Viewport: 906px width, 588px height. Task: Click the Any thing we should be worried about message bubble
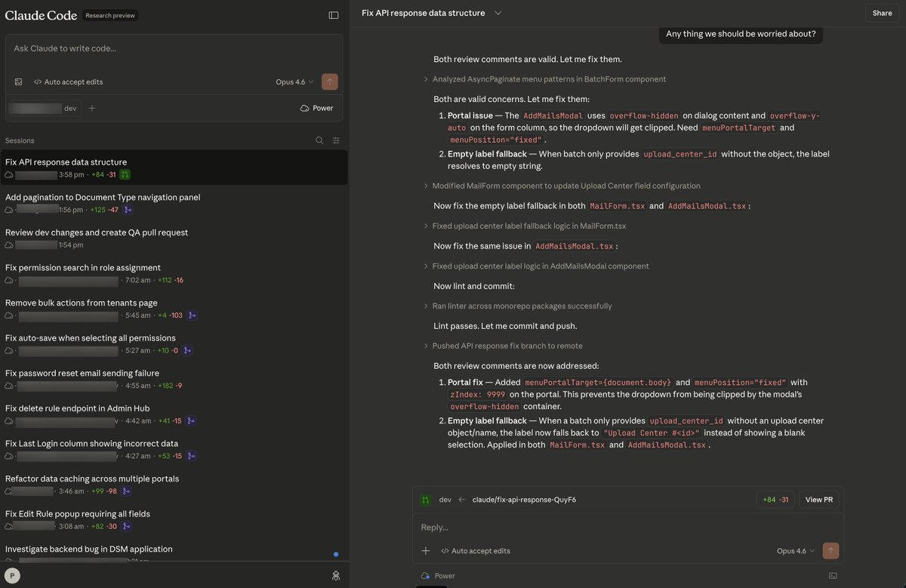(741, 34)
